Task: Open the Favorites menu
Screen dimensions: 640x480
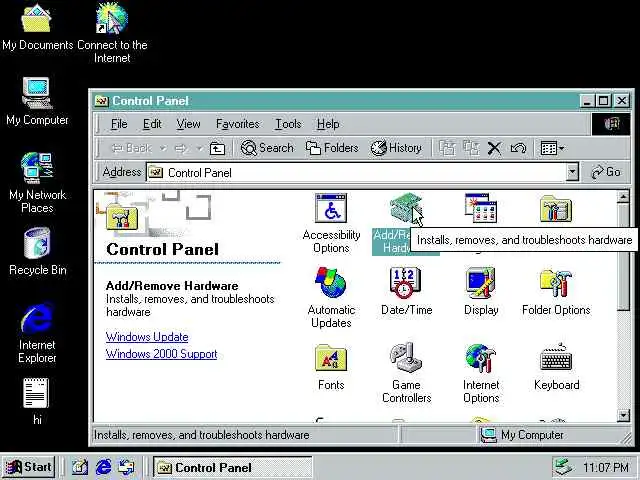Action: 238,124
